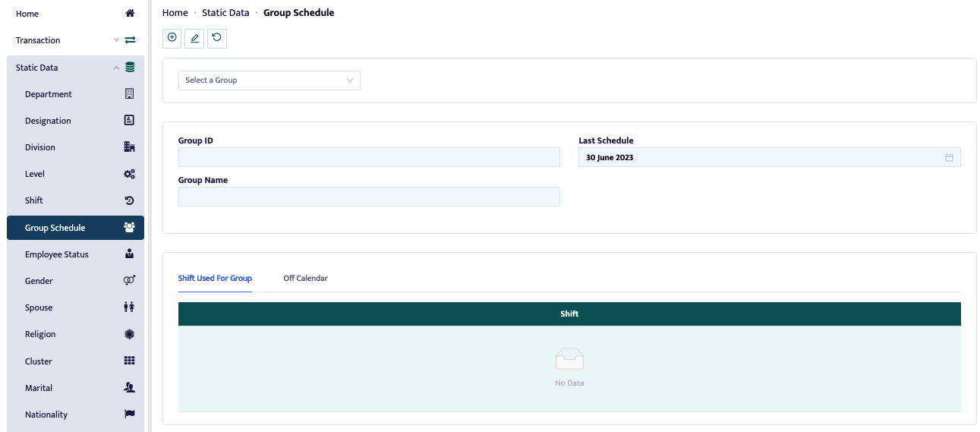Click the Marital person icon
The width and height of the screenshot is (980, 432).
[129, 388]
